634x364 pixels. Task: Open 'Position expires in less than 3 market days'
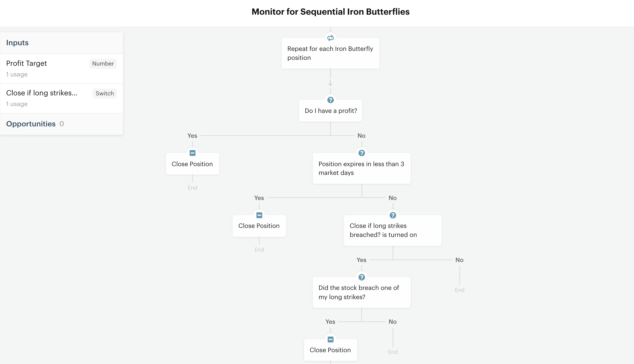(x=362, y=168)
